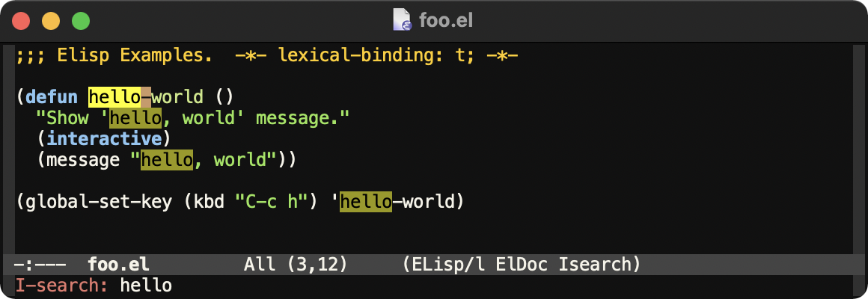Click the foo.el buffer name in mode line
The image size is (868, 299).
[118, 264]
